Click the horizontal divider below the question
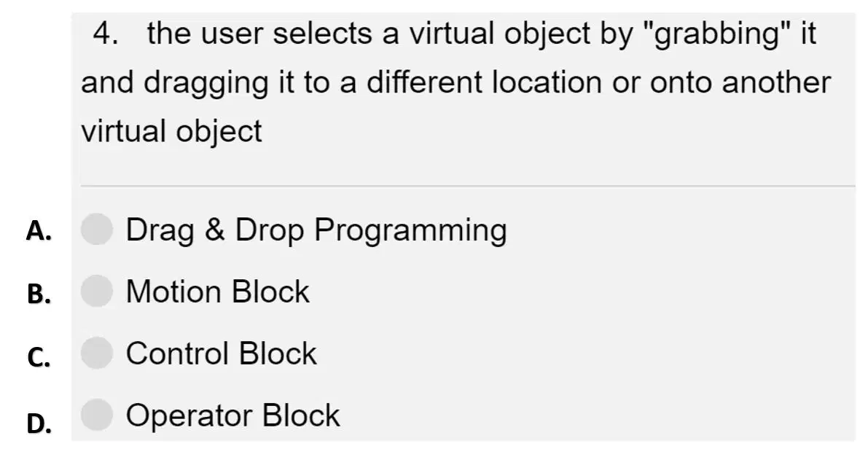The width and height of the screenshot is (868, 449). click(468, 187)
